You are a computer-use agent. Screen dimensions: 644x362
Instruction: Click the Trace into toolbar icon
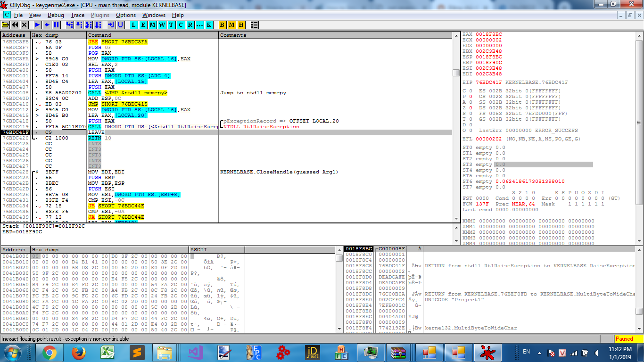pyautogui.click(x=89, y=25)
